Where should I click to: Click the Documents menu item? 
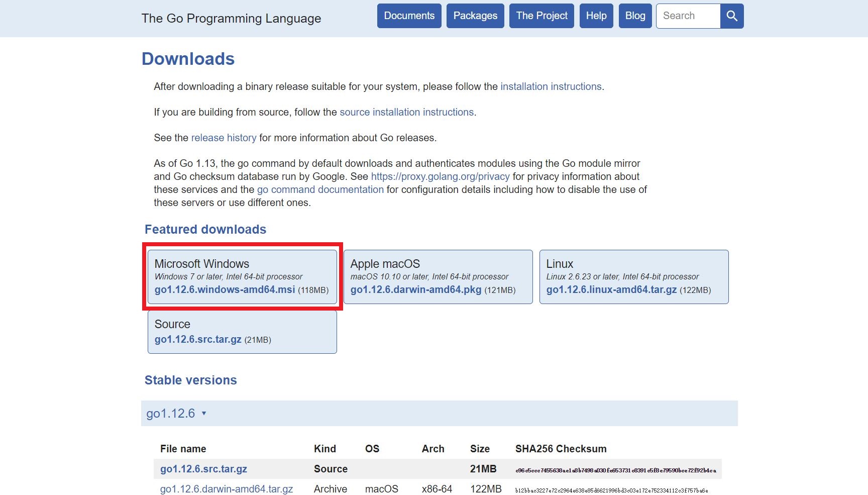pos(409,16)
